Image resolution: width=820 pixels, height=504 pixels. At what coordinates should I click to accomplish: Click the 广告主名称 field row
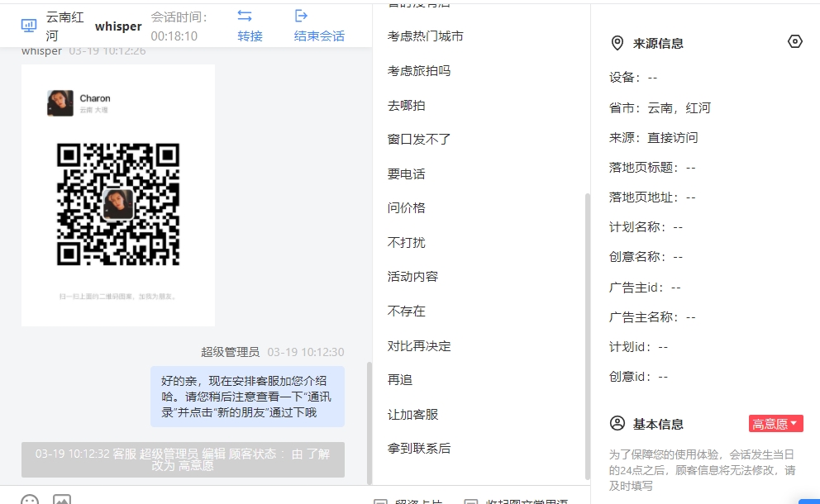click(652, 316)
